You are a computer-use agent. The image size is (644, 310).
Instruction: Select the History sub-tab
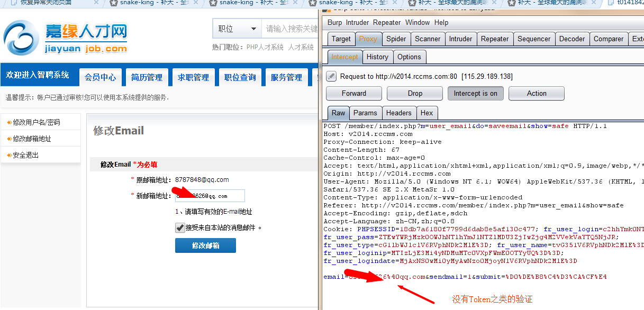coord(377,57)
